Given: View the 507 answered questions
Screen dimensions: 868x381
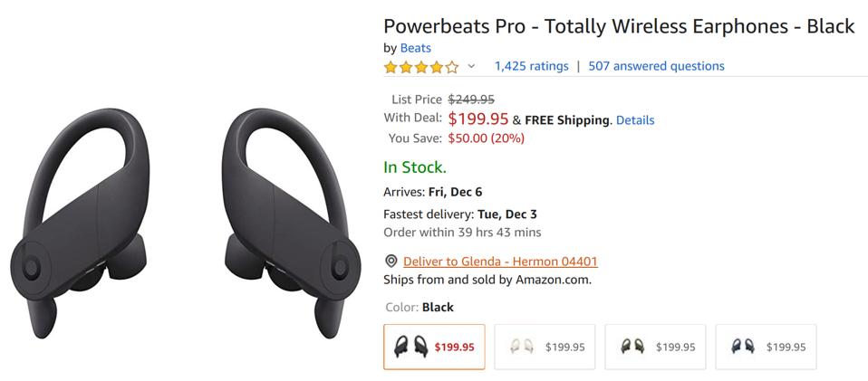Looking at the screenshot, I should [x=656, y=66].
